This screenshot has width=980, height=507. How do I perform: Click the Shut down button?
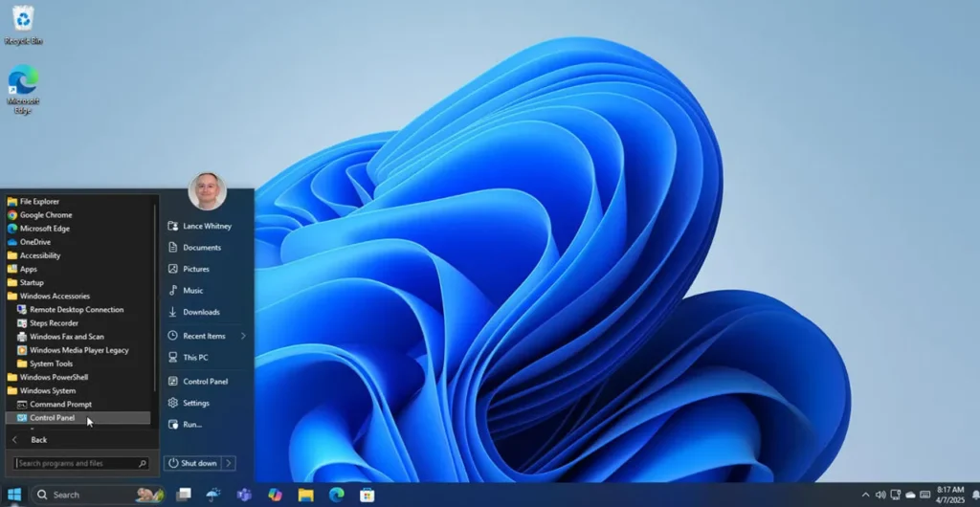coord(193,463)
